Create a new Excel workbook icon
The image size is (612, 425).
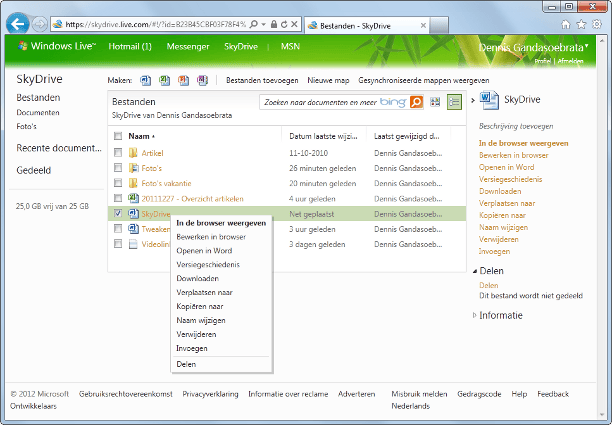click(164, 80)
